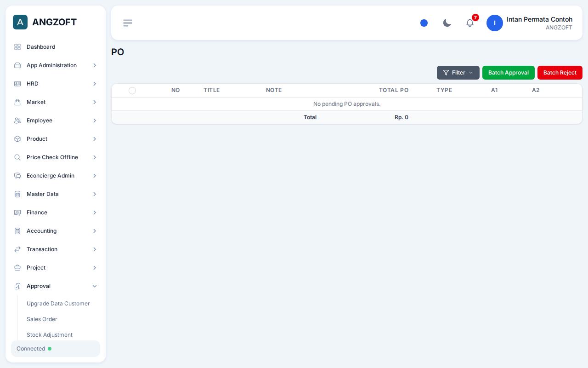The image size is (588, 368).
Task: Click the Econcierge Admin chat icon
Action: (x=17, y=176)
